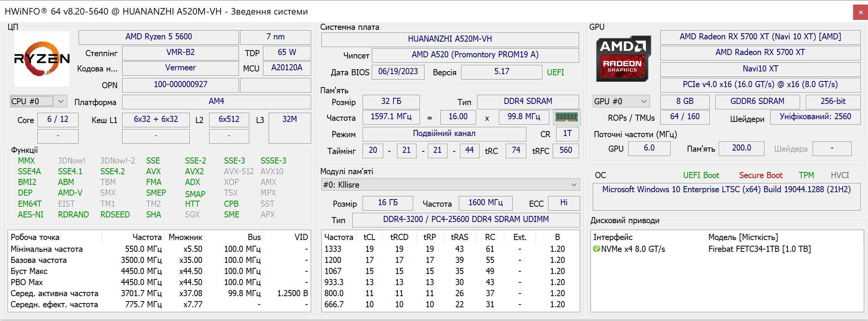Click the red Secure Boot label
Viewport: 868px width, 321px height.
tap(761, 175)
